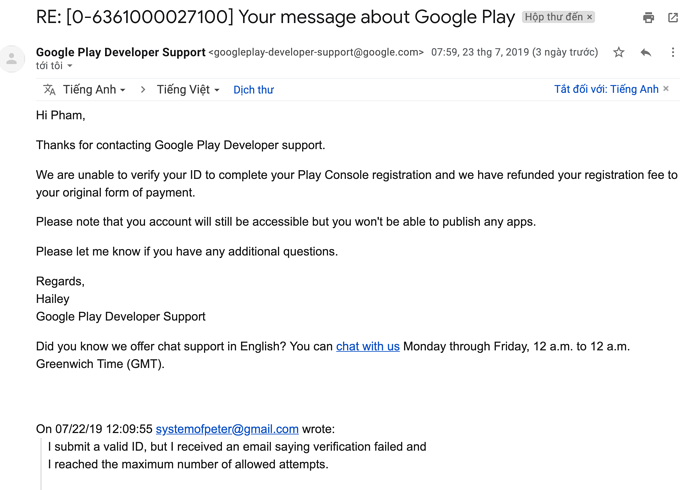The image size is (690, 490).
Task: Open the more options three-dot menu
Action: 673,52
